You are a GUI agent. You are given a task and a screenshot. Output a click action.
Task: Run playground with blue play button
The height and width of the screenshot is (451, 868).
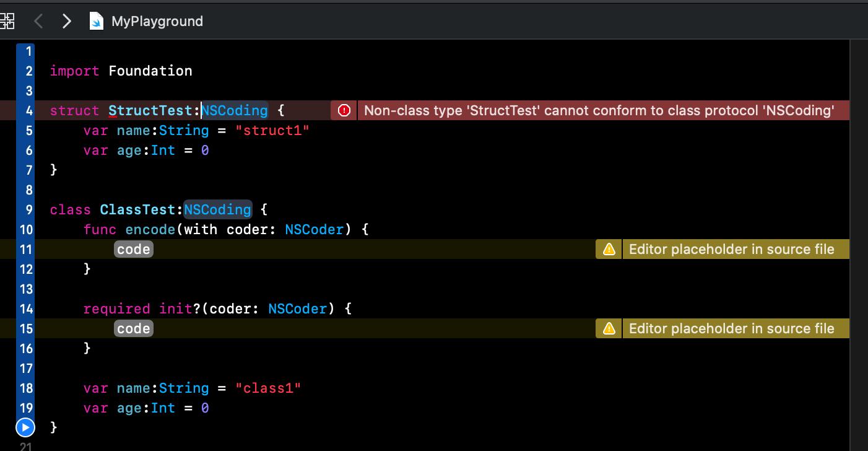point(25,427)
